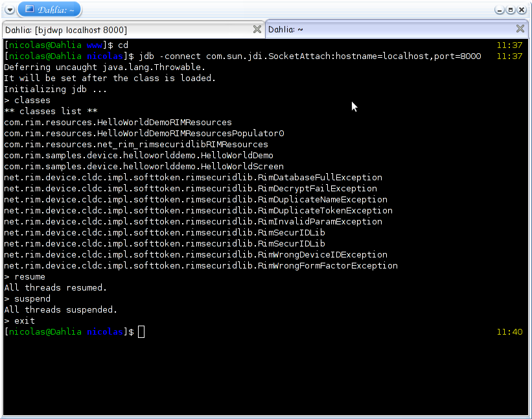
Task: Maximize the terminal window
Action: (511, 10)
